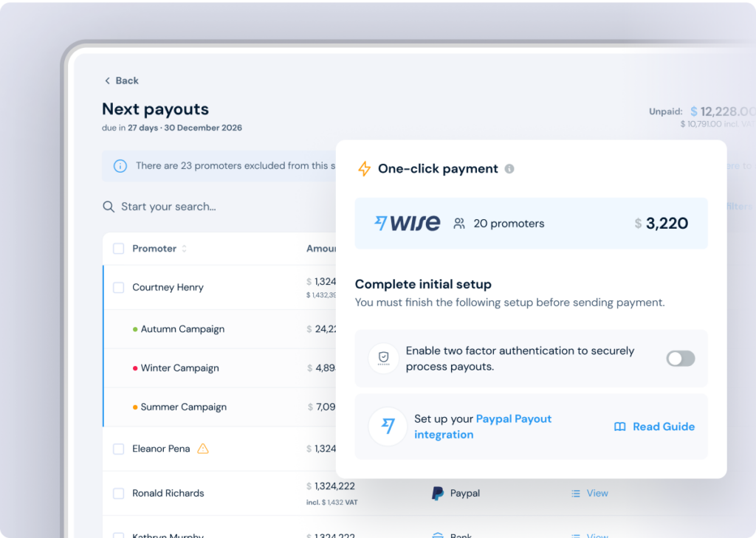This screenshot has height=538, width=756.
Task: Click the Autumn Campaign row
Action: [220, 329]
